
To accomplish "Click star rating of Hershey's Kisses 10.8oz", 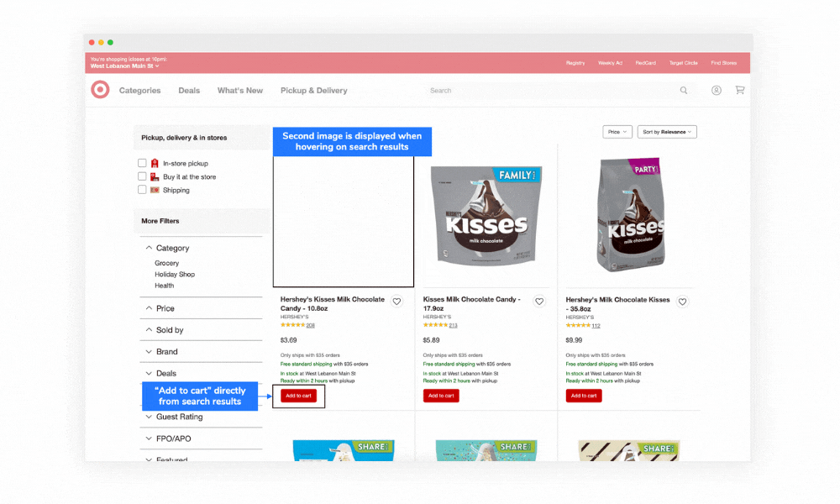I will 292,325.
